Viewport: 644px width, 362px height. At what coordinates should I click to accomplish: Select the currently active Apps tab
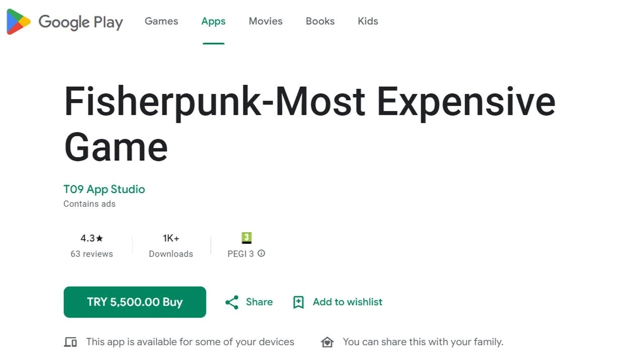point(213,21)
